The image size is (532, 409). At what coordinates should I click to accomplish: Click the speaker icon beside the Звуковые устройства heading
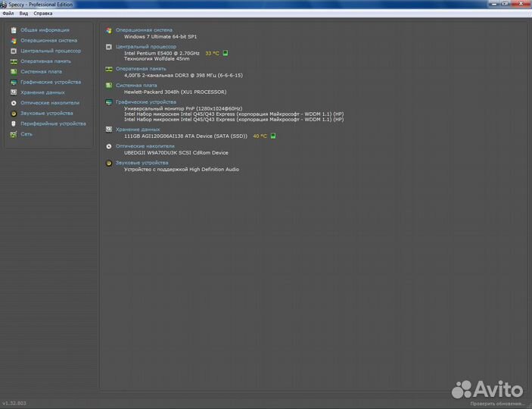pos(109,163)
